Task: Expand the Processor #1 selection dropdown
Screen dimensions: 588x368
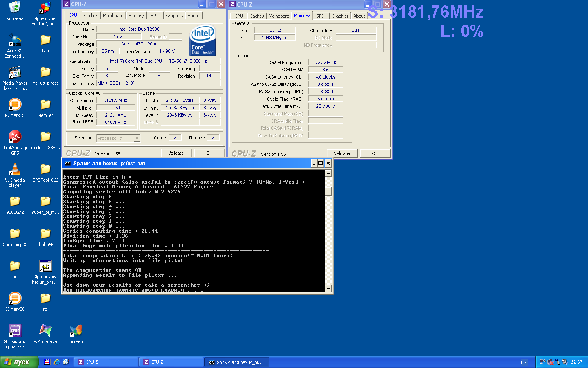Action: (x=137, y=138)
